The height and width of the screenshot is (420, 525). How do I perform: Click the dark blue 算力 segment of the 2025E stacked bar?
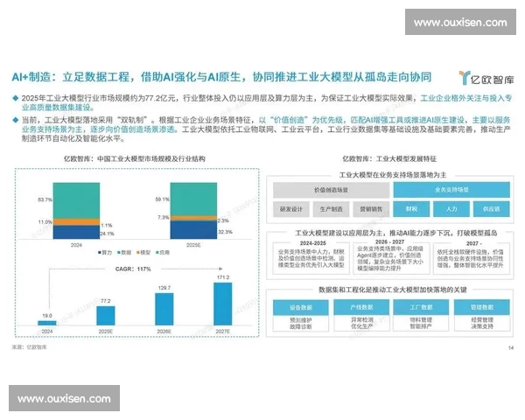[193, 230]
